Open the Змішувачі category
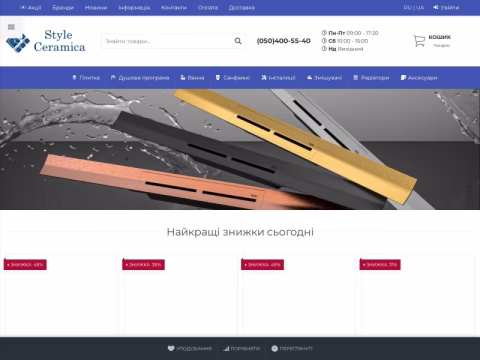This screenshot has height=360, width=480. (328, 78)
